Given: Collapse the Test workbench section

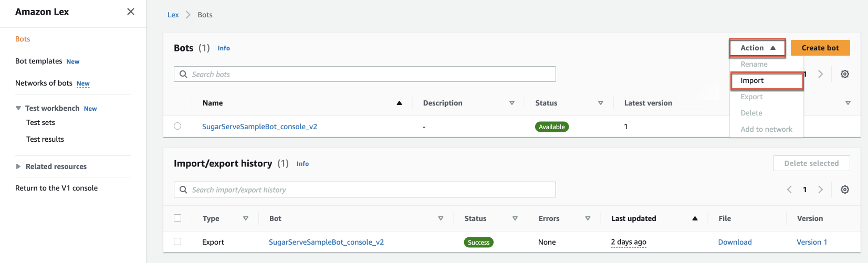Looking at the screenshot, I should (x=18, y=108).
